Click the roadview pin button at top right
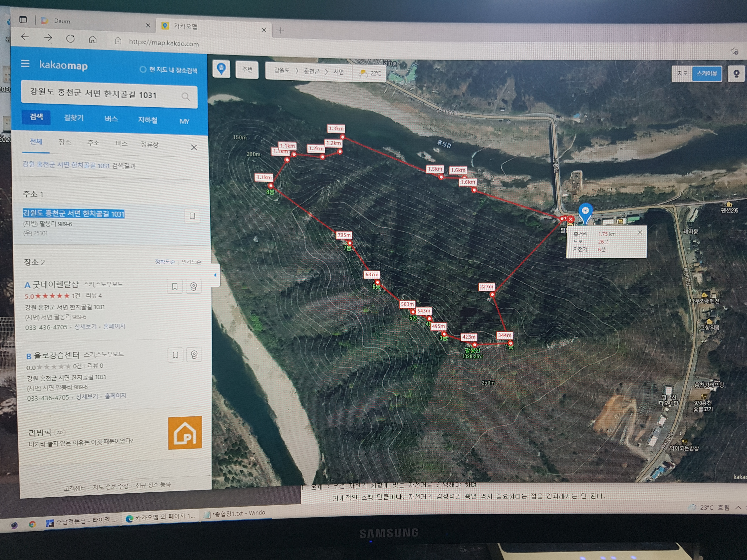This screenshot has width=747, height=560. pos(736,74)
